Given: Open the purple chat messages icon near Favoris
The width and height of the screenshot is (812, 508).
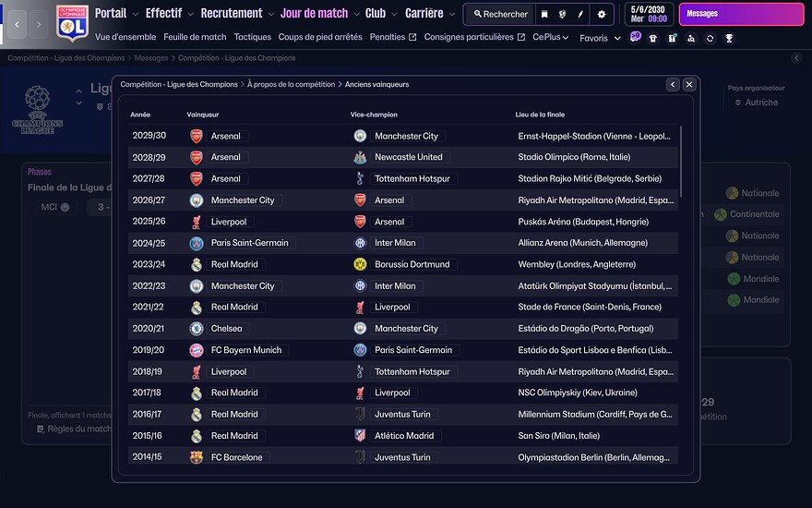Looking at the screenshot, I should pos(636,37).
